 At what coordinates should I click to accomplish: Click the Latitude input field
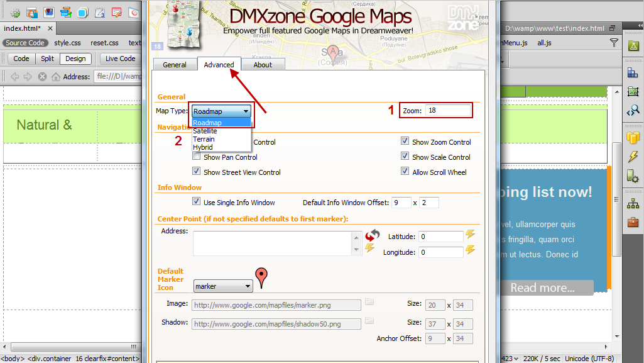pyautogui.click(x=441, y=237)
